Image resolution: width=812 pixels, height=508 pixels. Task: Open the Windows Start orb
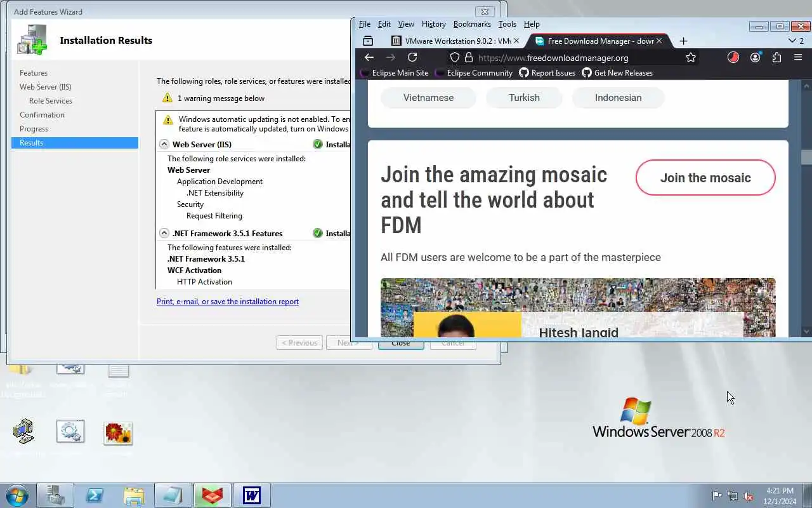click(x=16, y=495)
